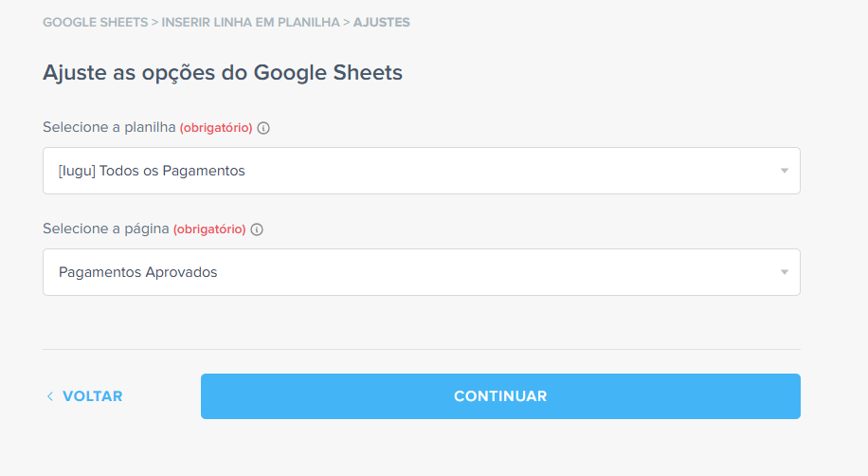Click the VOLTAR link
868x476 pixels.
[92, 396]
